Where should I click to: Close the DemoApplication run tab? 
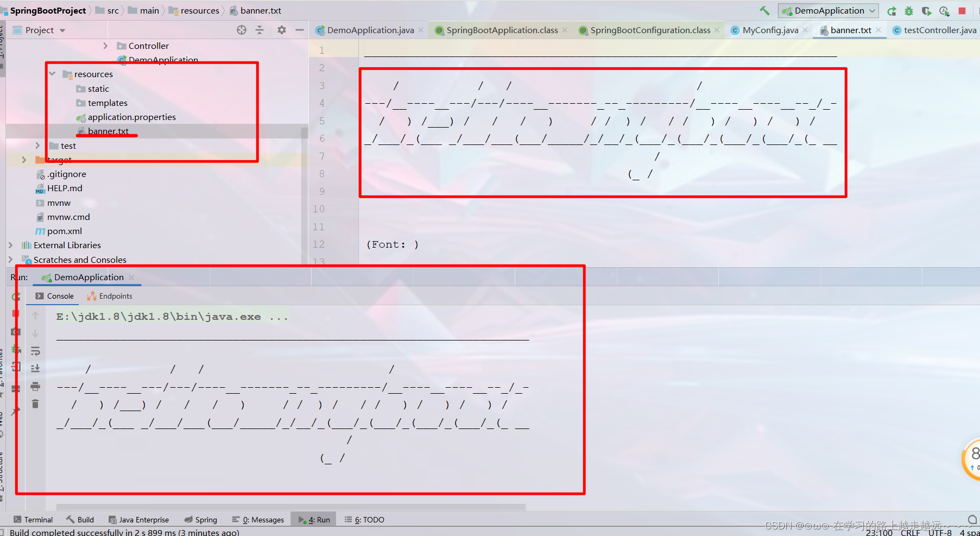tap(131, 278)
